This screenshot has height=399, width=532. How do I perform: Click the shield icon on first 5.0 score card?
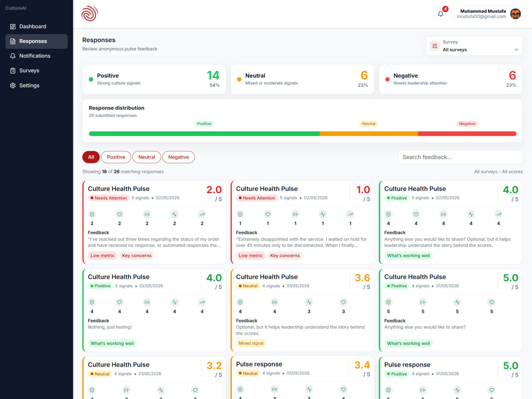(388, 302)
